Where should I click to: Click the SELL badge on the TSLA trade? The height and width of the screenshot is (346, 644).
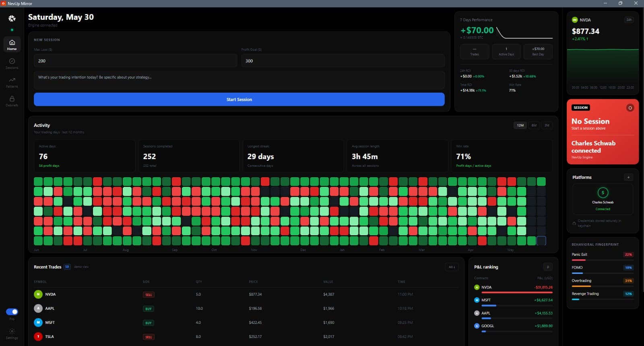click(149, 337)
